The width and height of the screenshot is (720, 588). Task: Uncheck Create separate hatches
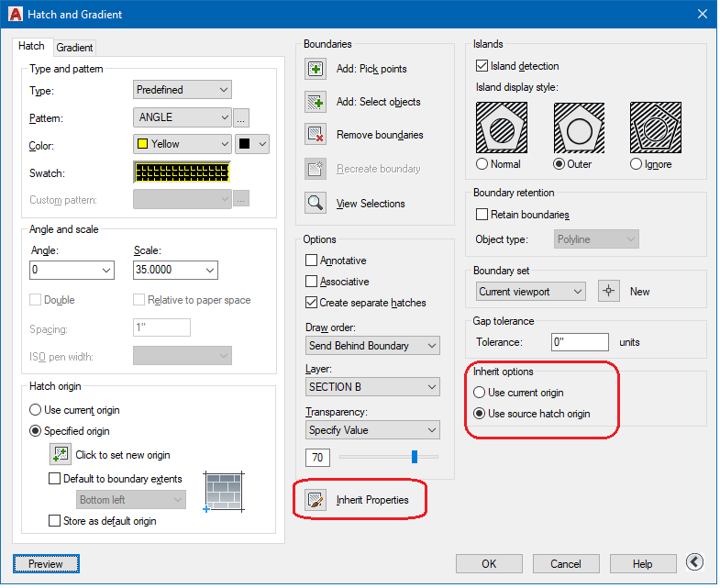click(x=312, y=302)
